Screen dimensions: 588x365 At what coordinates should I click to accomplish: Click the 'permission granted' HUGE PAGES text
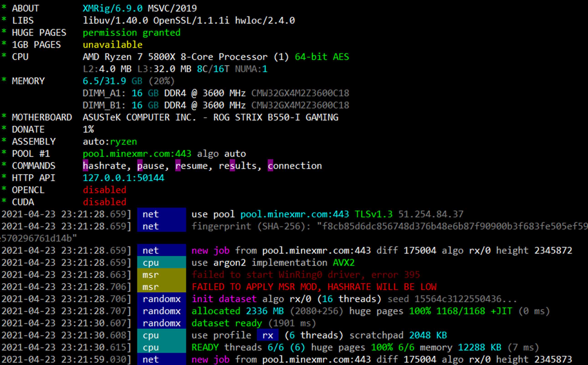(131, 33)
